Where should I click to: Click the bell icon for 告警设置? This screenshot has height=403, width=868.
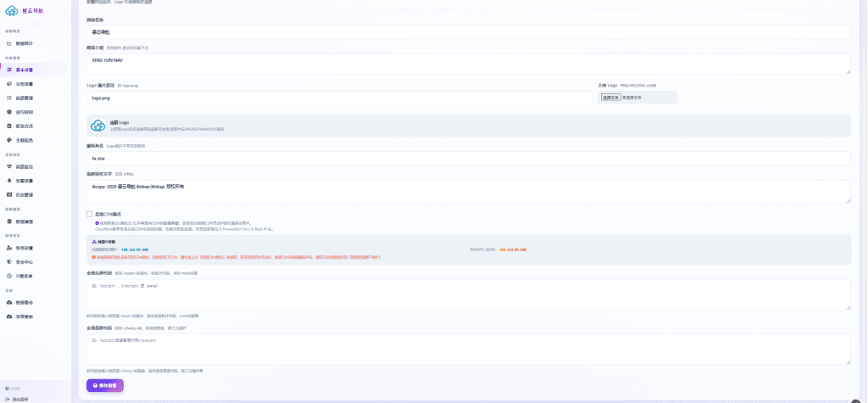[9, 181]
